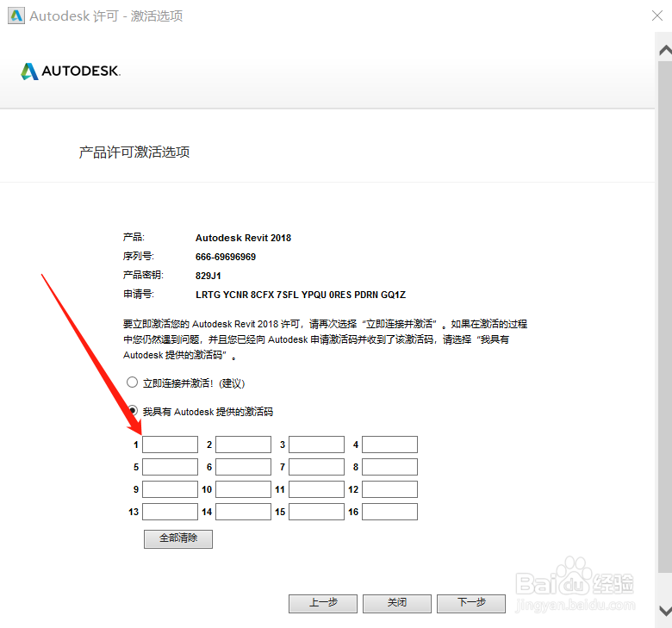Screen dimensions: 672x628
Task: Focus activation code field 8
Action: pos(390,467)
